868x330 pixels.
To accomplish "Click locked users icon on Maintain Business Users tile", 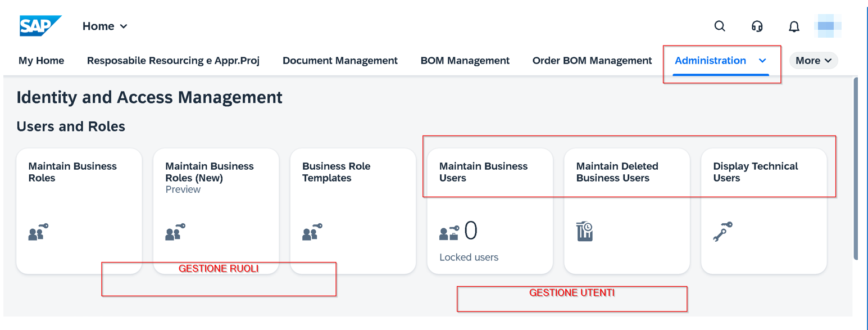I will pos(449,233).
